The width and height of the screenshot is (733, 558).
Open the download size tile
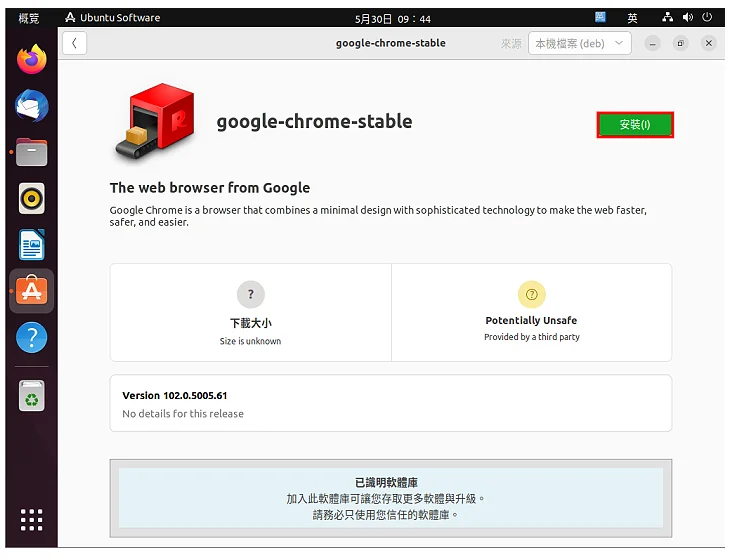[x=251, y=312]
